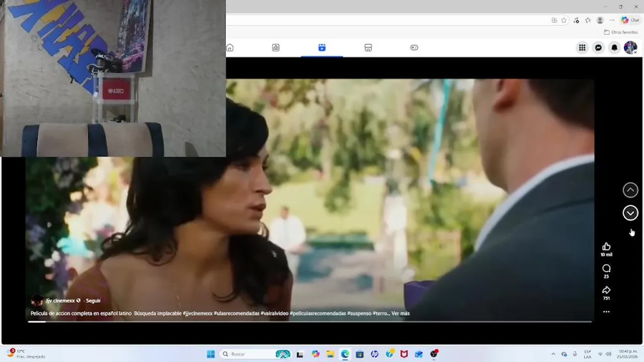Go to the previous reel

pos(630,190)
